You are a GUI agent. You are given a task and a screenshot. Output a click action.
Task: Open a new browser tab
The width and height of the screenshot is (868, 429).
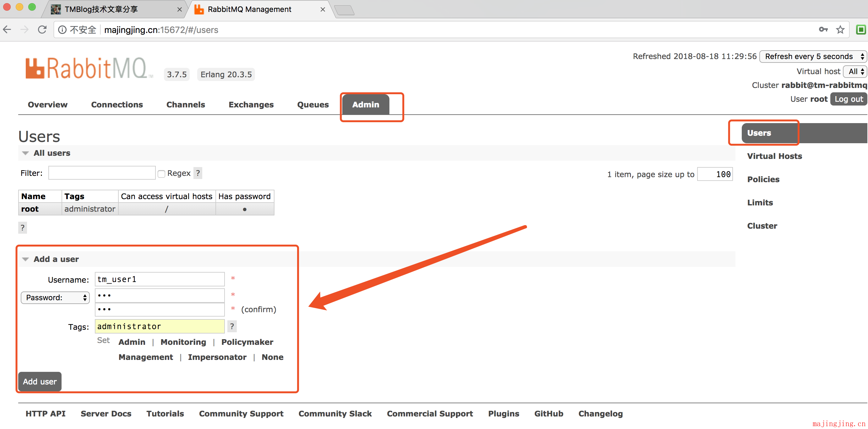344,10
